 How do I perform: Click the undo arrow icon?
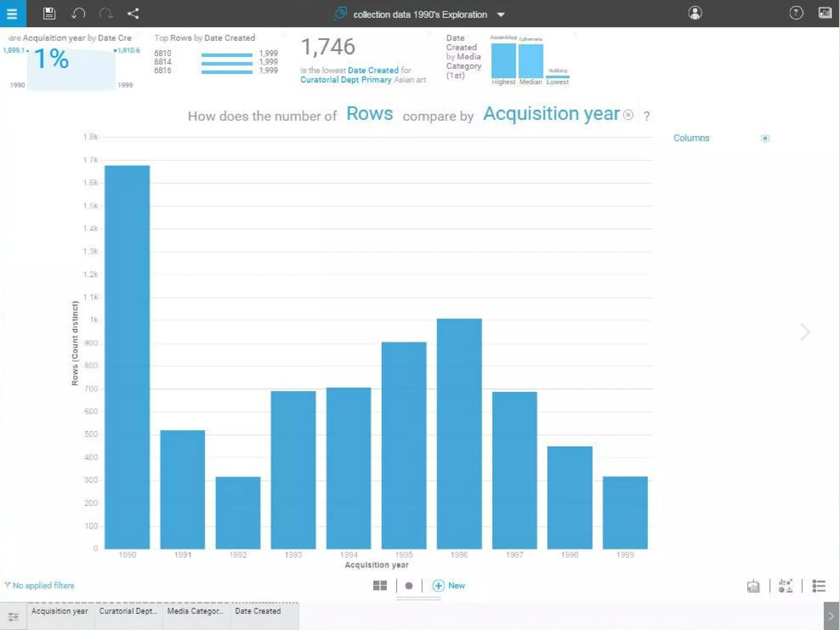[78, 14]
